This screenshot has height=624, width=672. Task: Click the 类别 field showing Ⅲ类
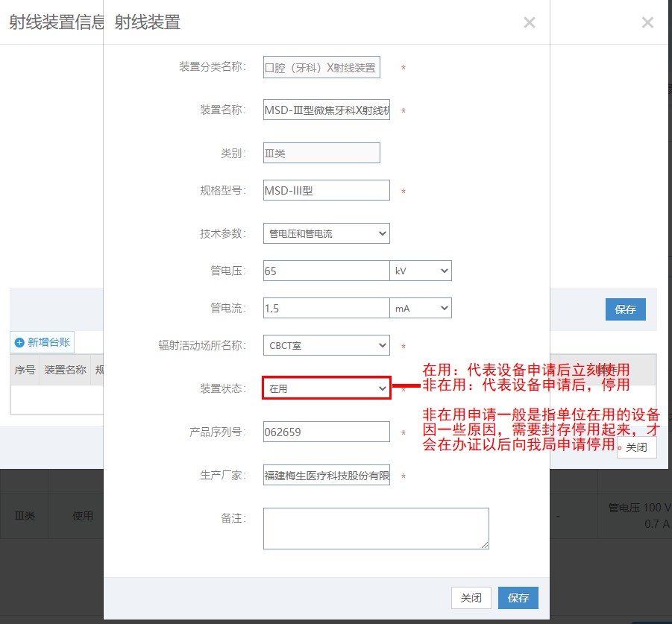(x=321, y=153)
